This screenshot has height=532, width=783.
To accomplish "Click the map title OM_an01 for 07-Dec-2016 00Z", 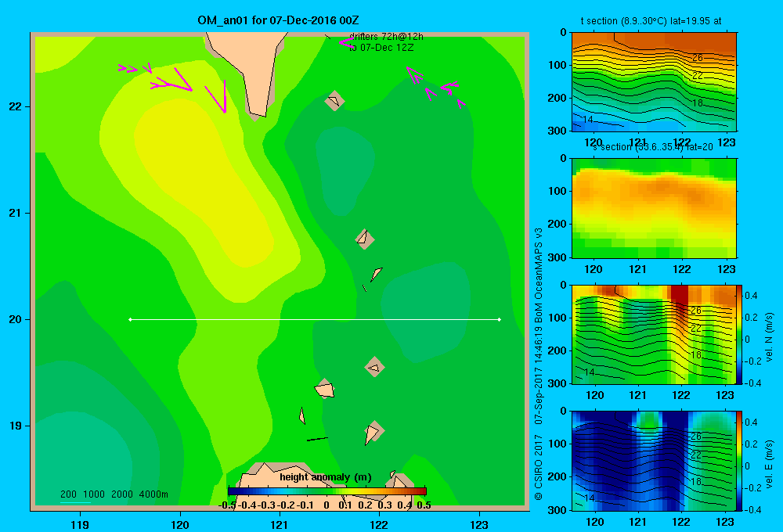I will [278, 20].
